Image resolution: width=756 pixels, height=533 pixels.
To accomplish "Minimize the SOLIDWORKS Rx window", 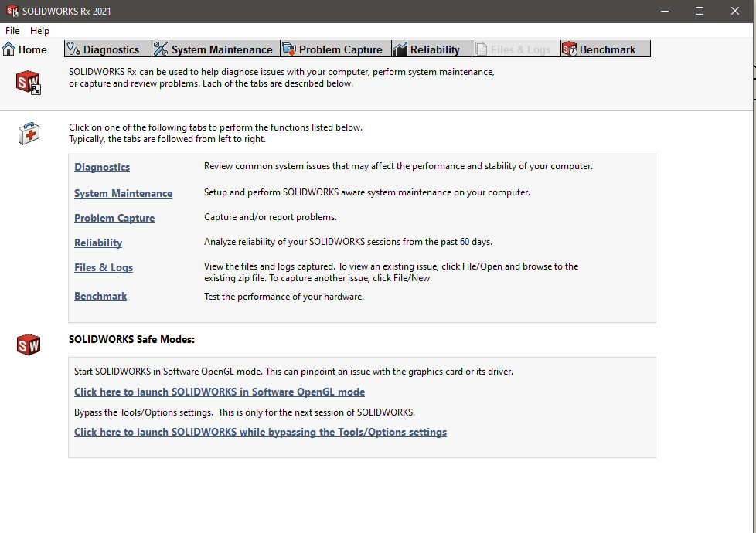I will [x=664, y=11].
